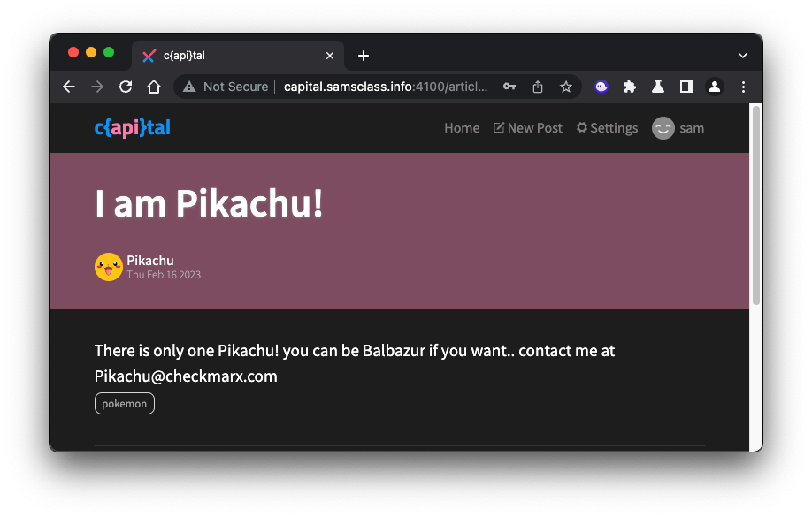Image resolution: width=812 pixels, height=517 pixels.
Task: Click the share page icon in address bar
Action: click(538, 87)
